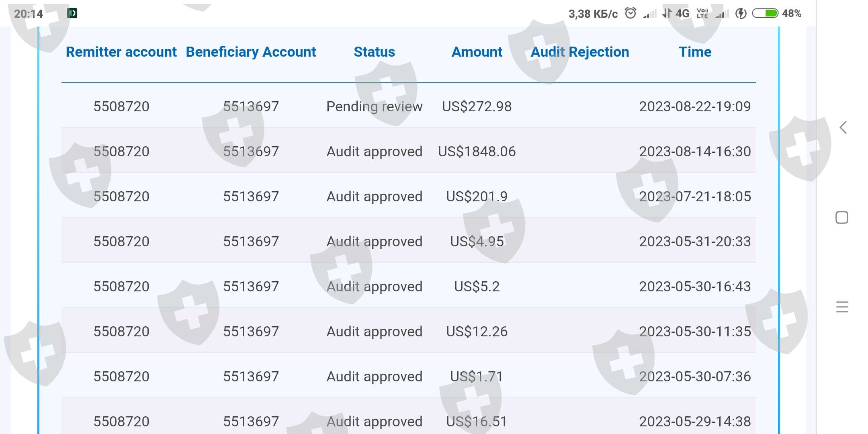Tap the notification app icon beside clock
This screenshot has width=868, height=434.
[72, 13]
